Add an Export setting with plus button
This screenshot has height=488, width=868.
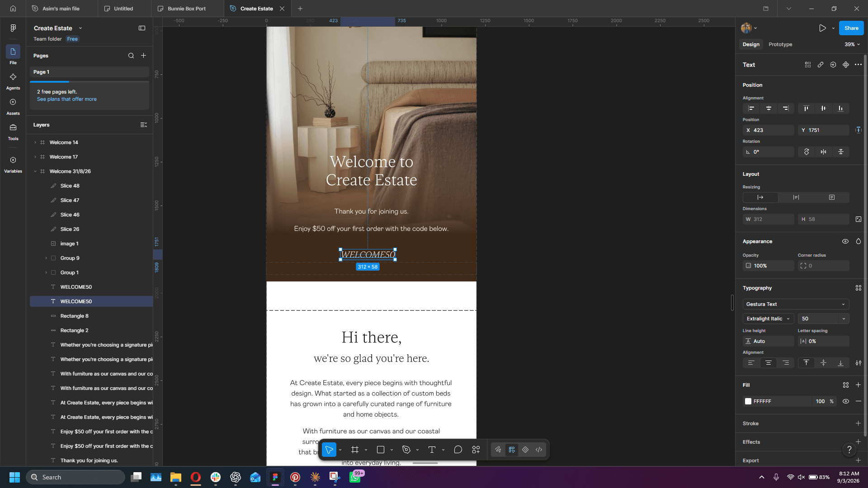click(x=858, y=460)
